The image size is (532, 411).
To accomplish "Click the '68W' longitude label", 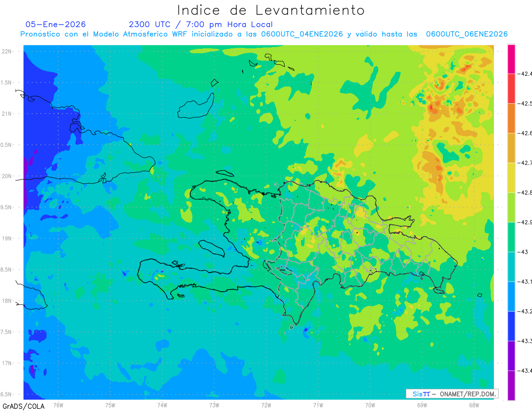I will [x=474, y=405].
